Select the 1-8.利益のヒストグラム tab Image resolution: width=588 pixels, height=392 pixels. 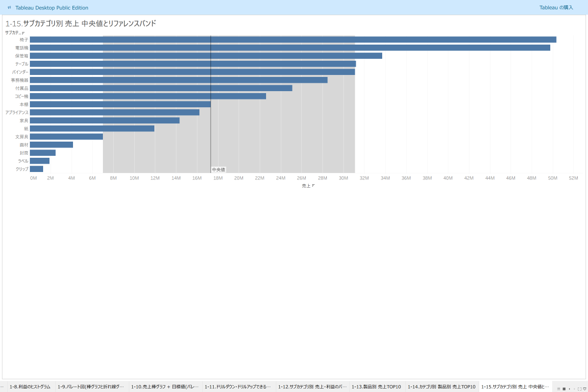point(29,387)
